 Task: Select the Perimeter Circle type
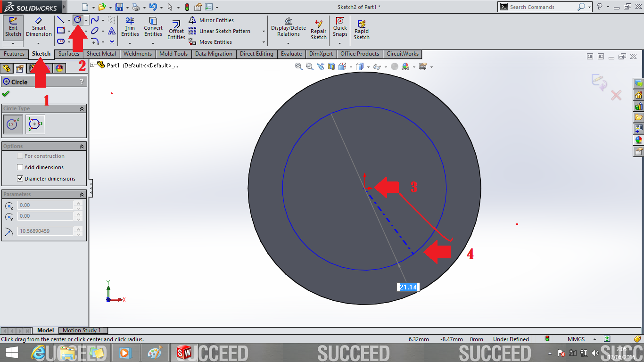click(x=35, y=124)
